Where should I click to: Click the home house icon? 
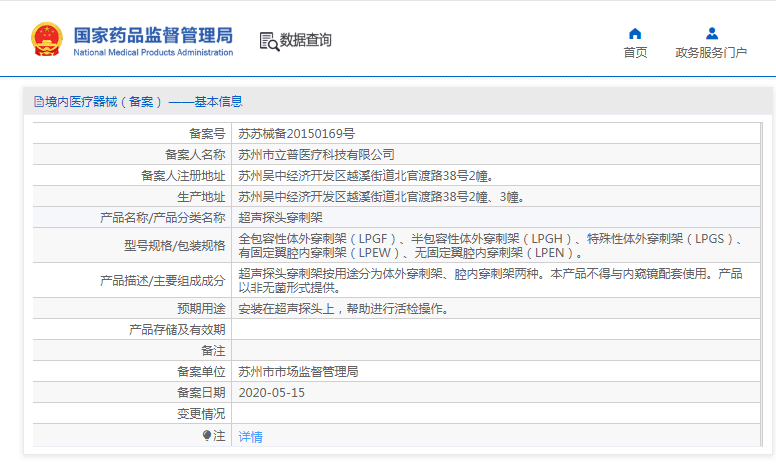click(635, 34)
